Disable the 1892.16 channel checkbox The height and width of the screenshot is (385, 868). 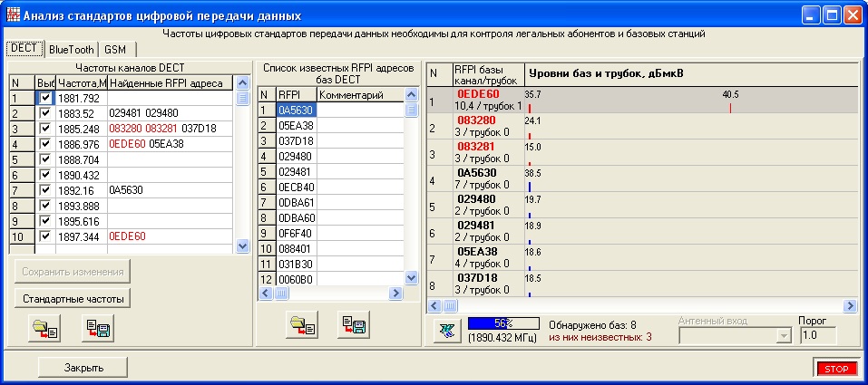coord(44,190)
